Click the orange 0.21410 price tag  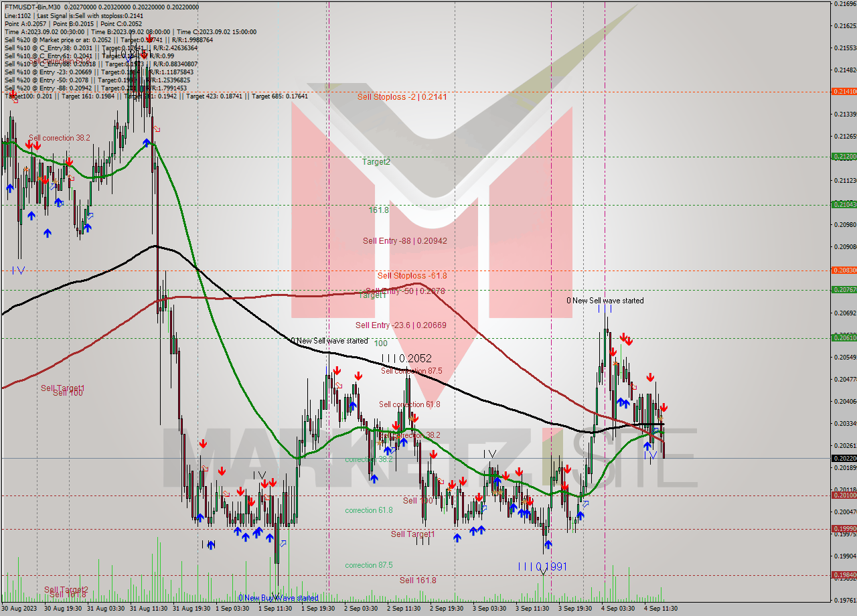(x=844, y=91)
